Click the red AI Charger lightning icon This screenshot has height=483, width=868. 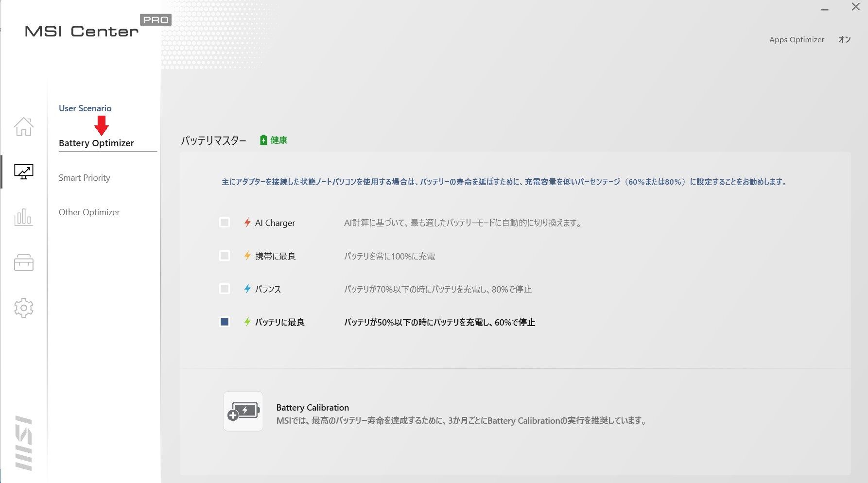[x=247, y=223]
